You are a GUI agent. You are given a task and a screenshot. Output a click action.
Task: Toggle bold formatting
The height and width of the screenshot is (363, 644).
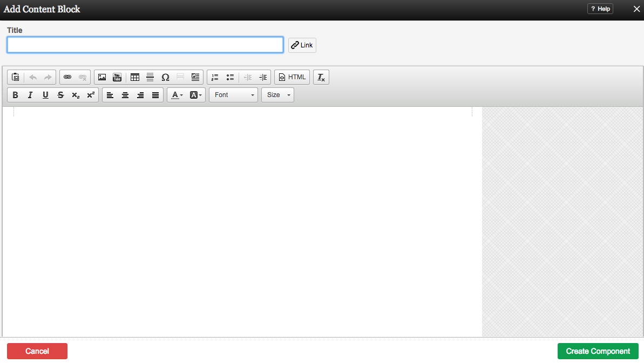(15, 95)
